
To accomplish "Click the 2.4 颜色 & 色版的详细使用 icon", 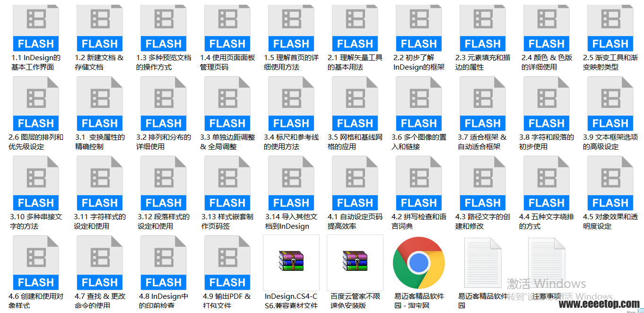I will pos(547,27).
